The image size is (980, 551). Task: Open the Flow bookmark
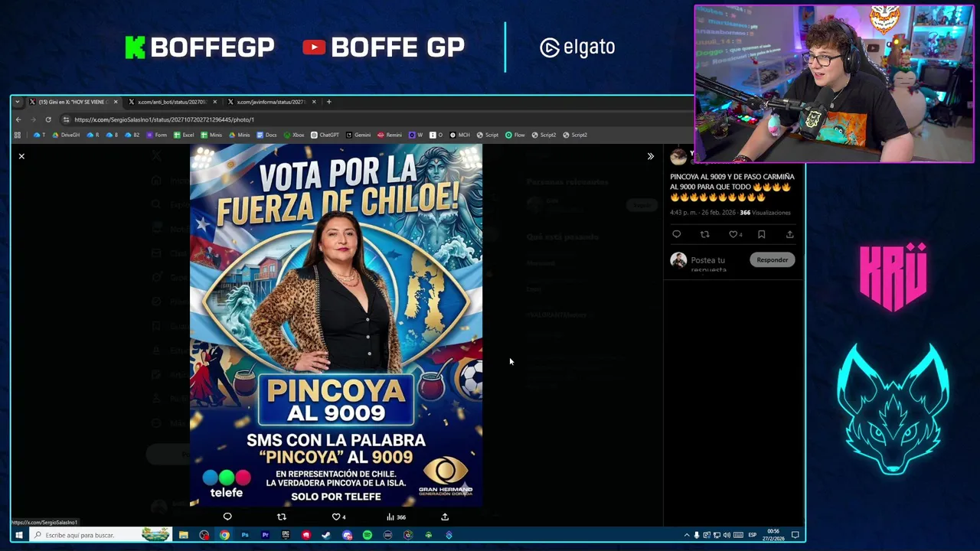[x=515, y=135]
